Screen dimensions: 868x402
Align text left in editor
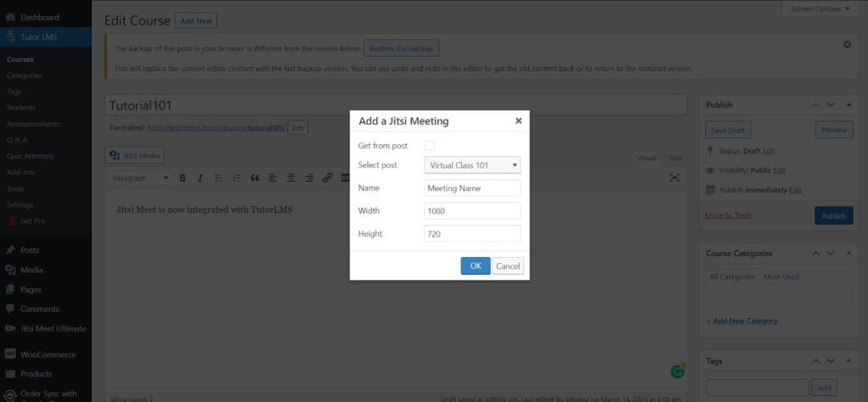point(272,178)
